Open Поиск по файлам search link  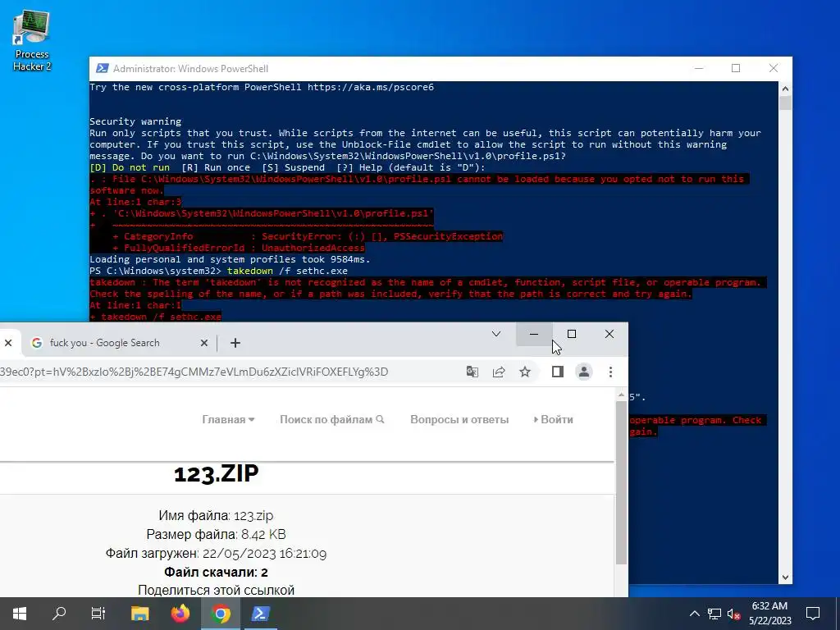(x=331, y=419)
